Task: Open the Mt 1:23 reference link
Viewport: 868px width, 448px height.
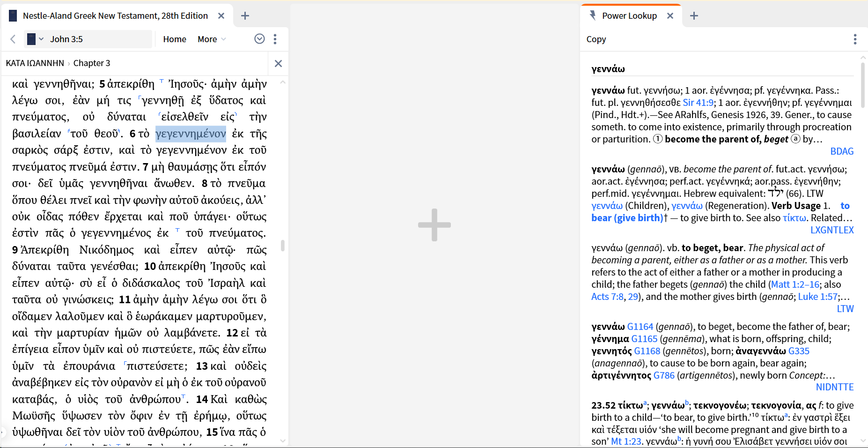Action: tap(626, 441)
